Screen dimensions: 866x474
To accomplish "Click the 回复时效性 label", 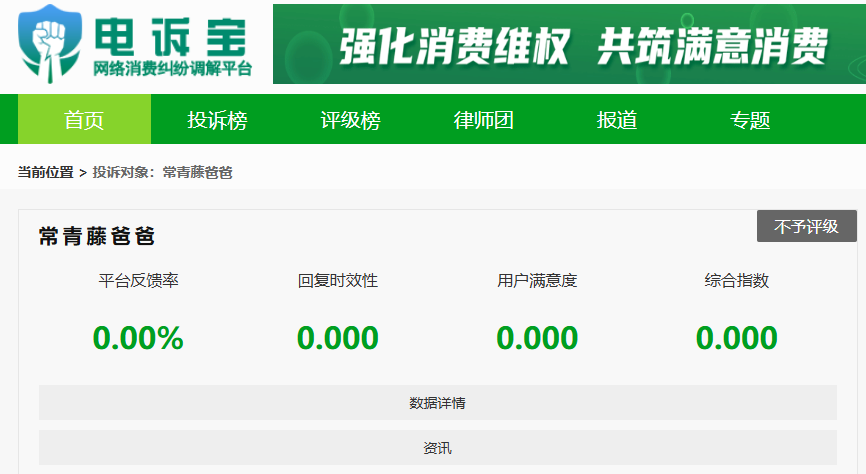I will tap(337, 281).
